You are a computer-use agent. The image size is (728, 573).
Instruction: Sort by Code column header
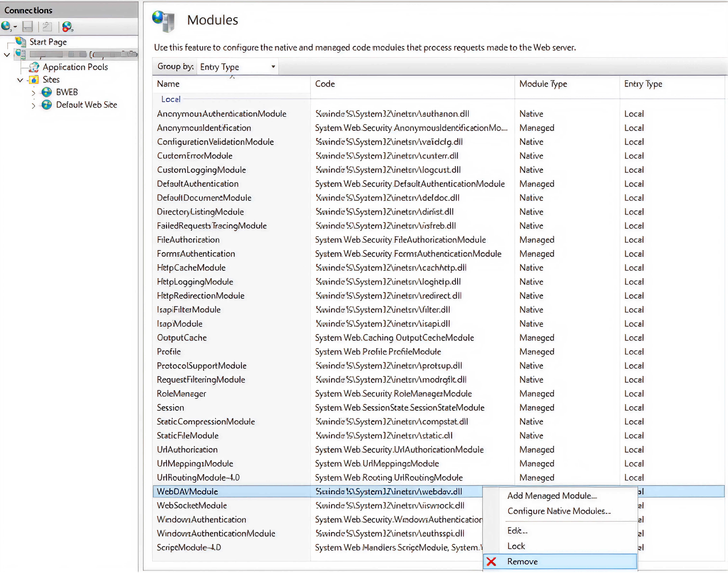pyautogui.click(x=412, y=84)
